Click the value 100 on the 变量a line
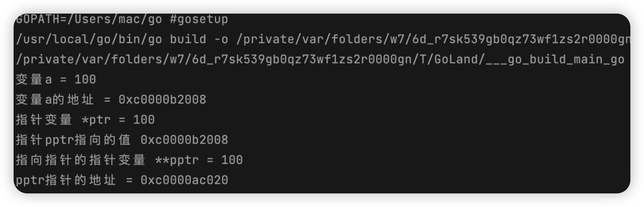Image resolution: width=644 pixels, height=207 pixels. pyautogui.click(x=85, y=79)
